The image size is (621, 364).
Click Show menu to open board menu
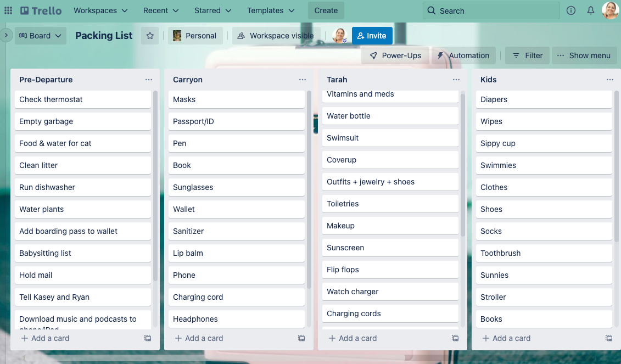point(584,55)
